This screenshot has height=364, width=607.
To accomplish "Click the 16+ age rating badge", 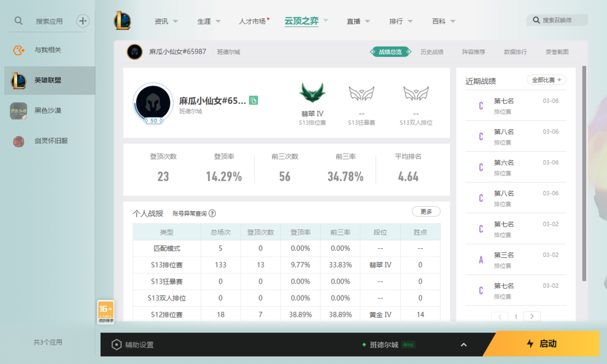I will pyautogui.click(x=106, y=312).
